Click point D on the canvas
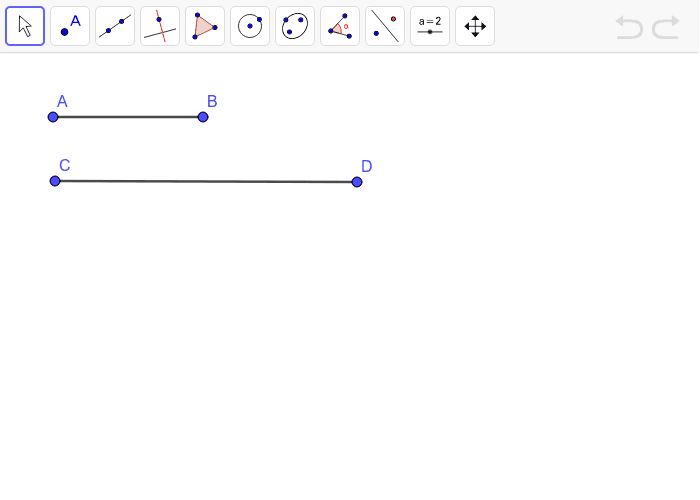Screen dimensions: 700x500 click(x=357, y=182)
